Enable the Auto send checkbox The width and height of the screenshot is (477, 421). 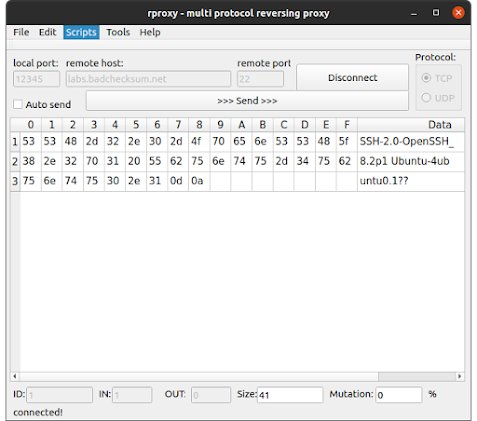click(18, 104)
